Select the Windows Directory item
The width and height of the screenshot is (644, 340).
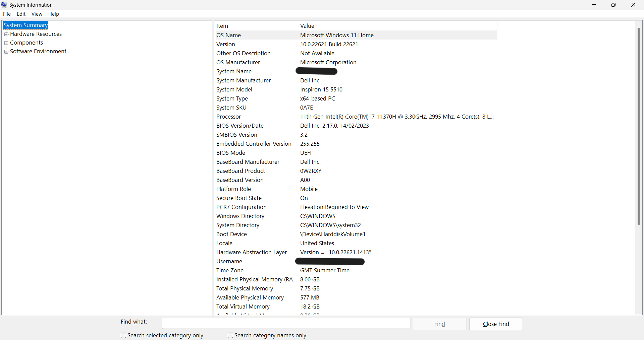(240, 216)
